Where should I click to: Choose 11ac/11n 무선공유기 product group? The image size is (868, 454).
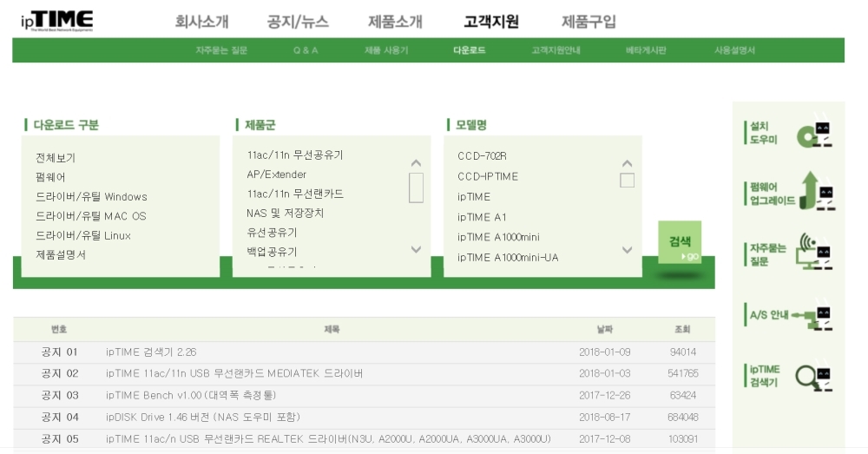295,155
